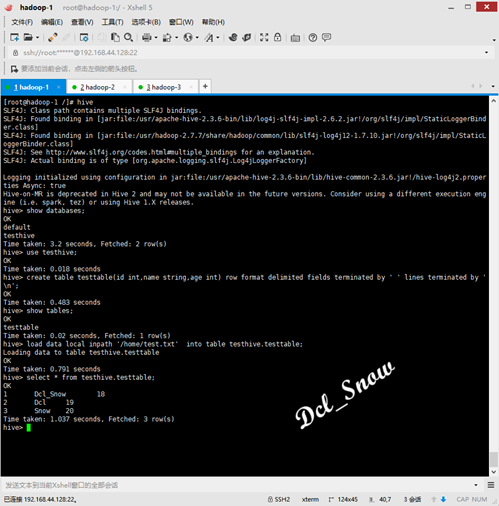Close the hadoop-3 tab
Viewport: 499px width, 506px height.
[191, 87]
